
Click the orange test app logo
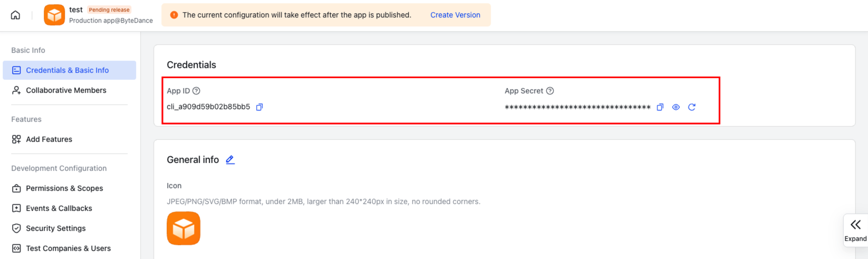coord(54,15)
